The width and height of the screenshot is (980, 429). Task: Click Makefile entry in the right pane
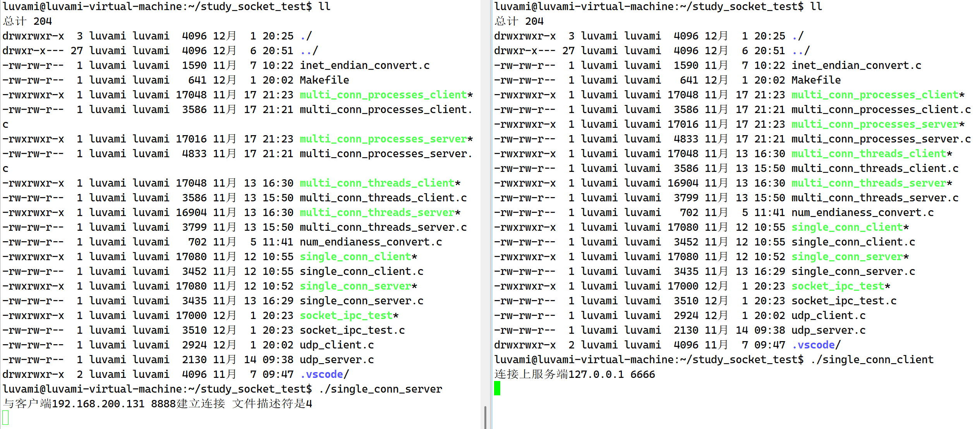pyautogui.click(x=816, y=80)
